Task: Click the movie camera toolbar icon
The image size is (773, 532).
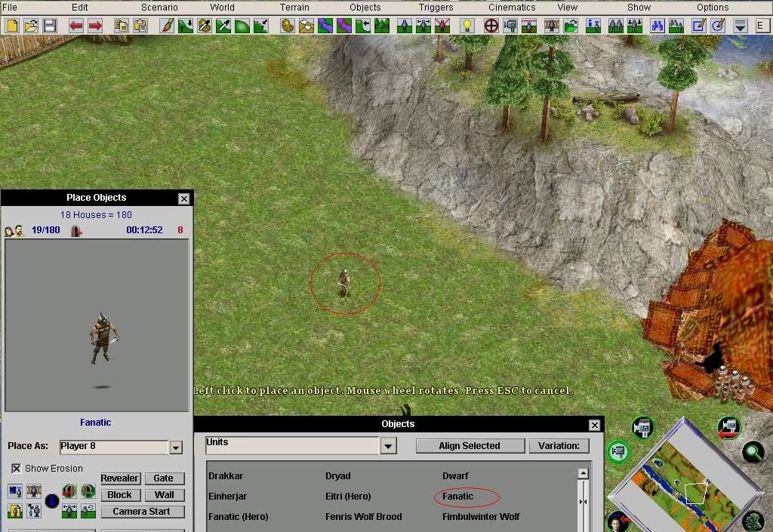Action: pyautogui.click(x=511, y=26)
